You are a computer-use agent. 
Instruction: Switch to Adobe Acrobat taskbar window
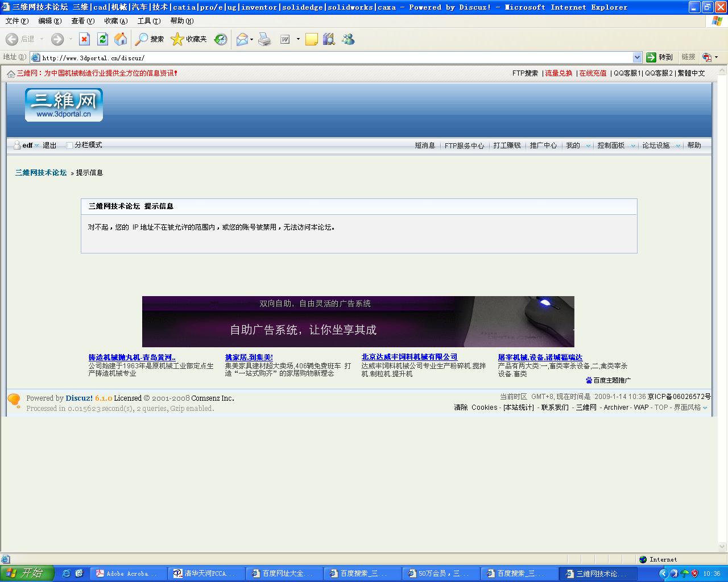[129, 573]
